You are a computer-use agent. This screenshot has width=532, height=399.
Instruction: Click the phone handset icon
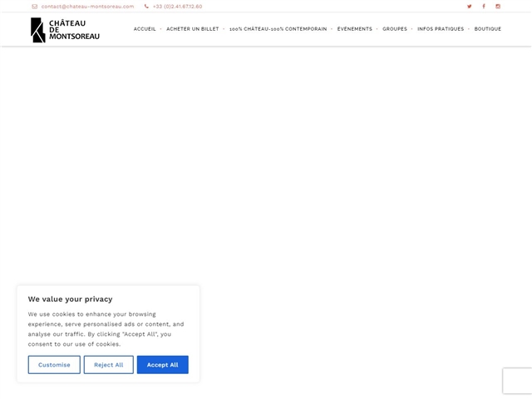[x=146, y=7]
